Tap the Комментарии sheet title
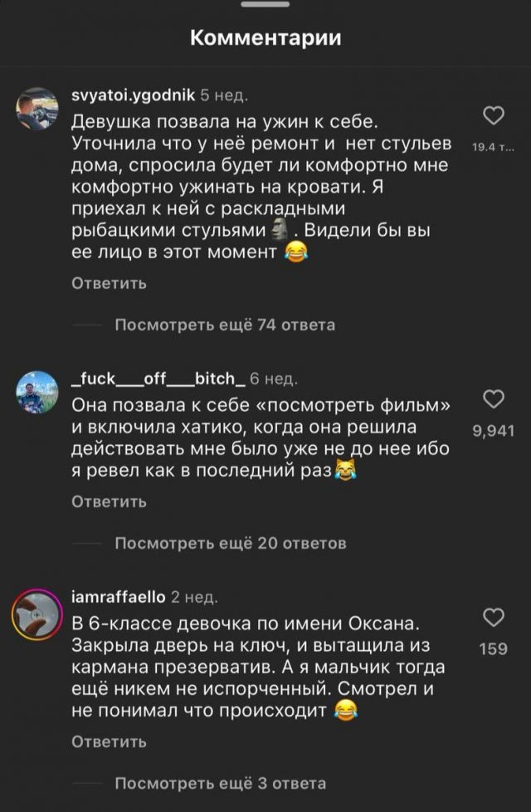This screenshot has height=812, width=531. click(265, 38)
